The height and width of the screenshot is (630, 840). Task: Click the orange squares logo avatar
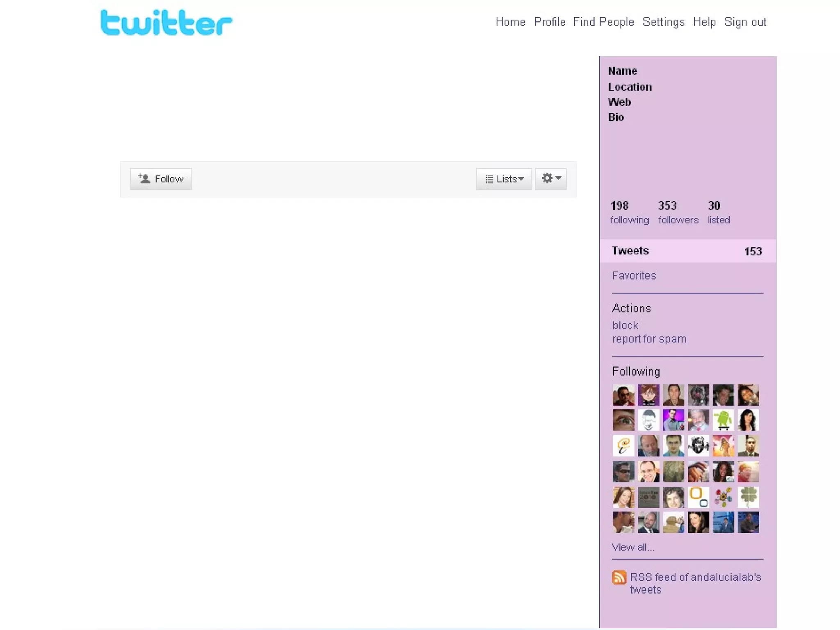[x=698, y=497]
